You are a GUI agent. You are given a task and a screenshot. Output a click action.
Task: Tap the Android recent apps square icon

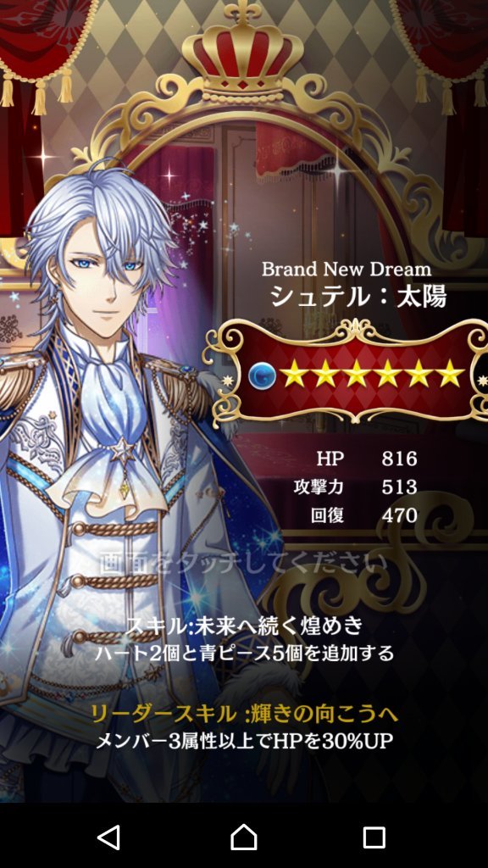[374, 837]
